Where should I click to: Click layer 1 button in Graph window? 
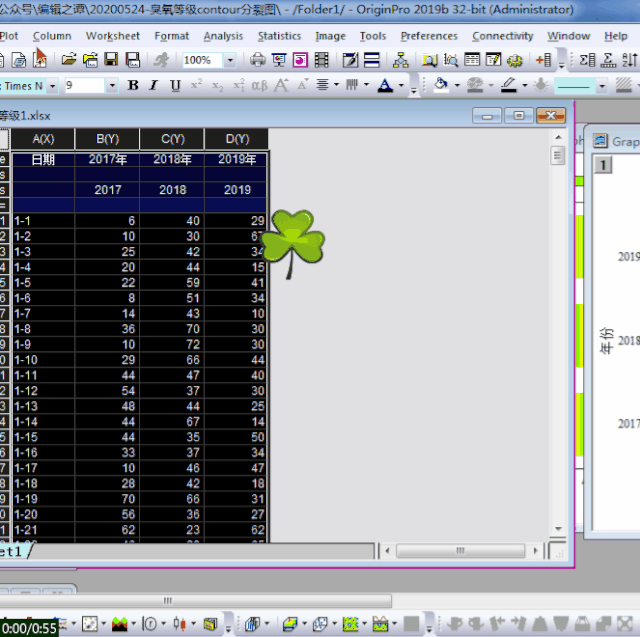[x=603, y=166]
